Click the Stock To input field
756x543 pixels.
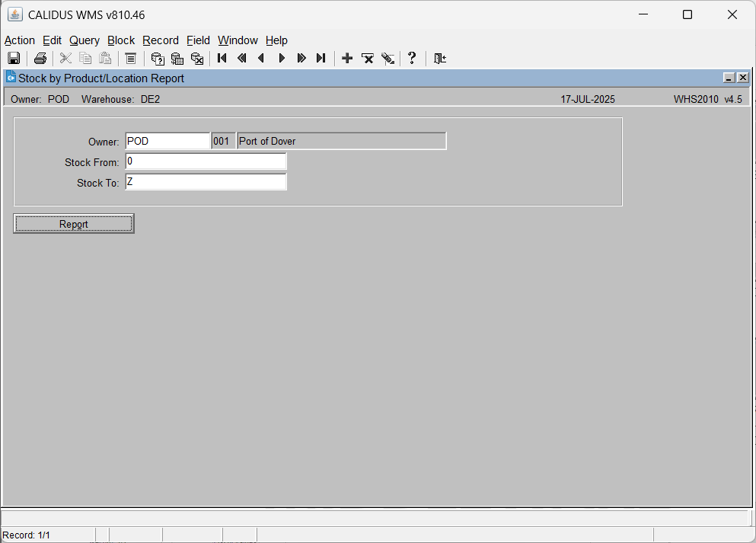206,182
